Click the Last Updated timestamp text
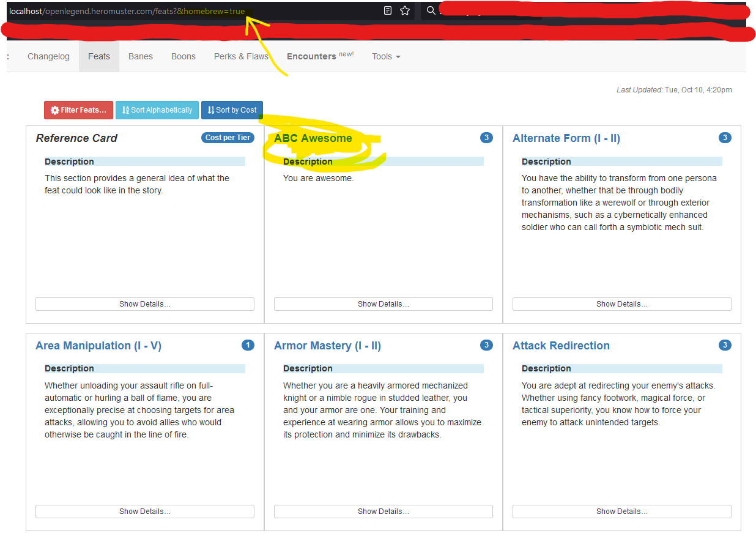Viewport: 756px width, 536px height. point(674,90)
